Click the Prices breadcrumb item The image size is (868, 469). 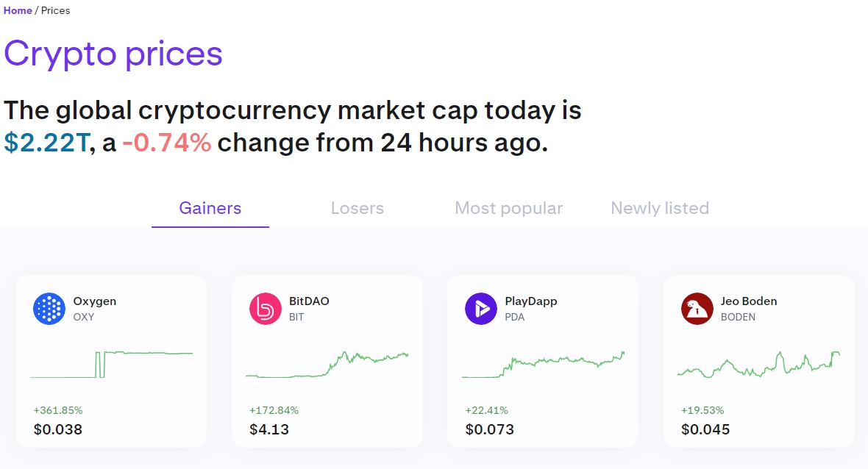pos(56,11)
